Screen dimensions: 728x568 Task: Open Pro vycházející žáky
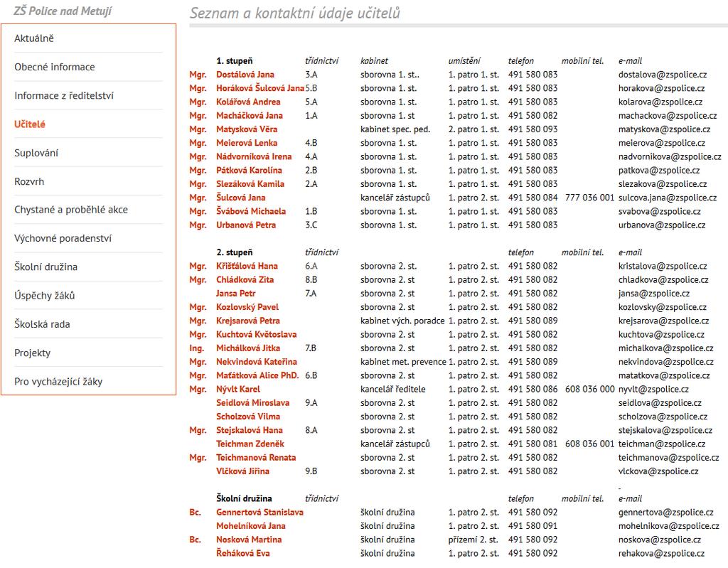coord(58,382)
